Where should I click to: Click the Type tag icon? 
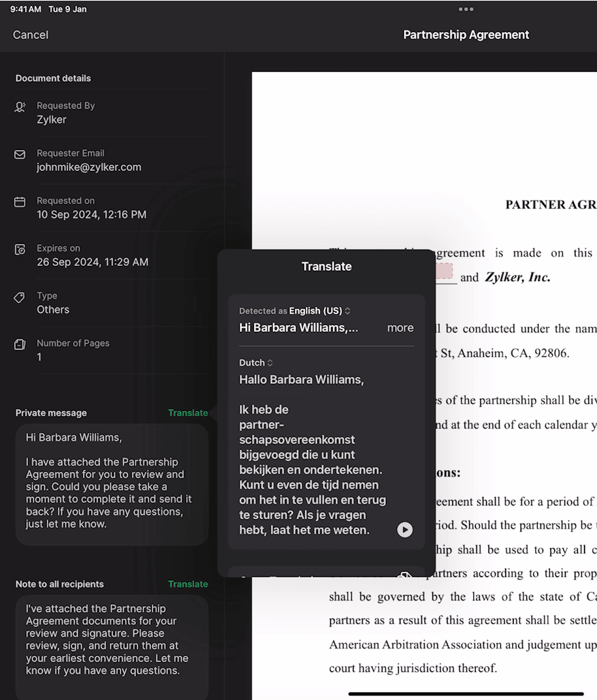click(20, 297)
